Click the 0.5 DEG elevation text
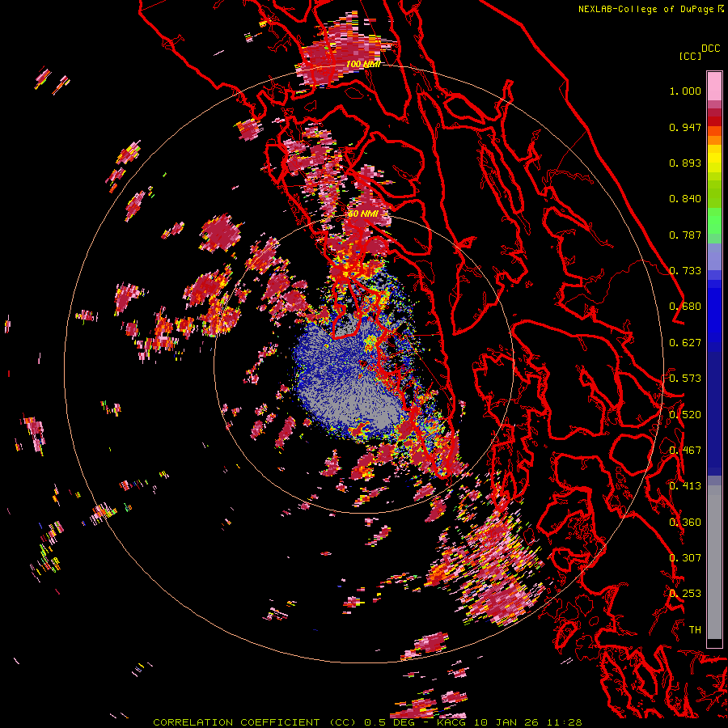The image size is (728, 728). click(x=390, y=722)
